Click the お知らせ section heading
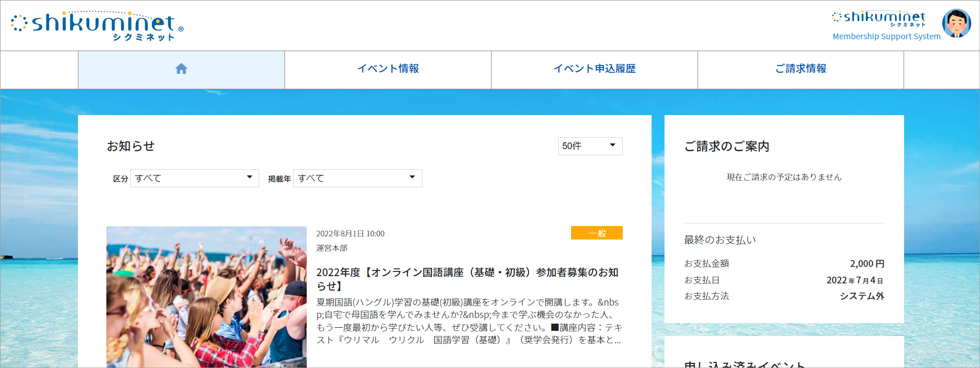The image size is (980, 368). click(x=131, y=147)
